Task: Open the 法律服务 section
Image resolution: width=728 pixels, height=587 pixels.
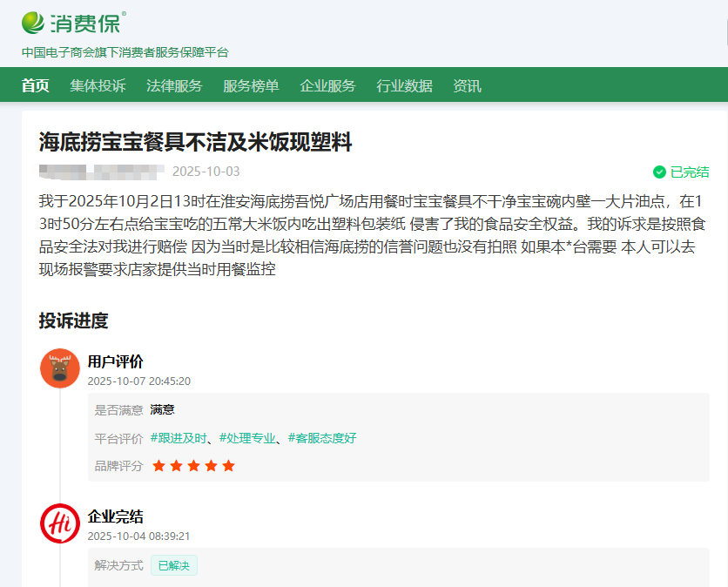Action: pyautogui.click(x=175, y=85)
